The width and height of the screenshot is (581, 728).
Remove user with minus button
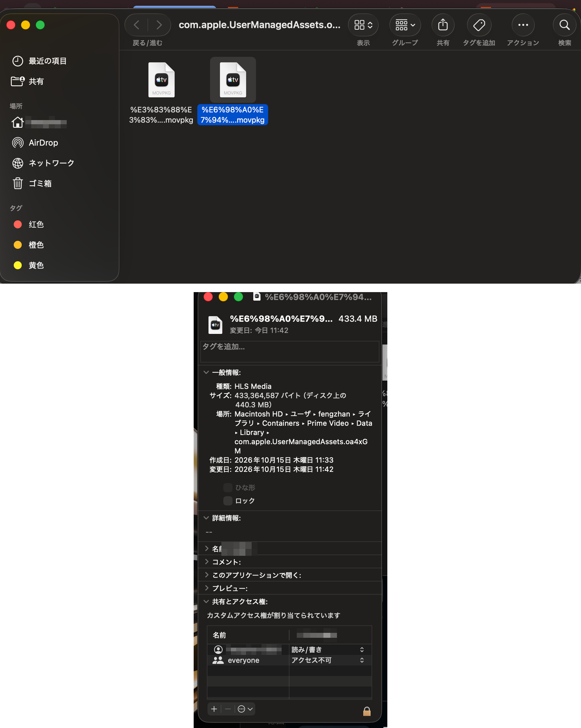(x=228, y=709)
